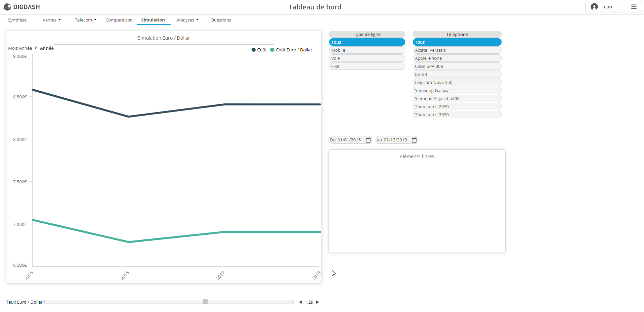Click the 2016 x-axis label

(125, 275)
